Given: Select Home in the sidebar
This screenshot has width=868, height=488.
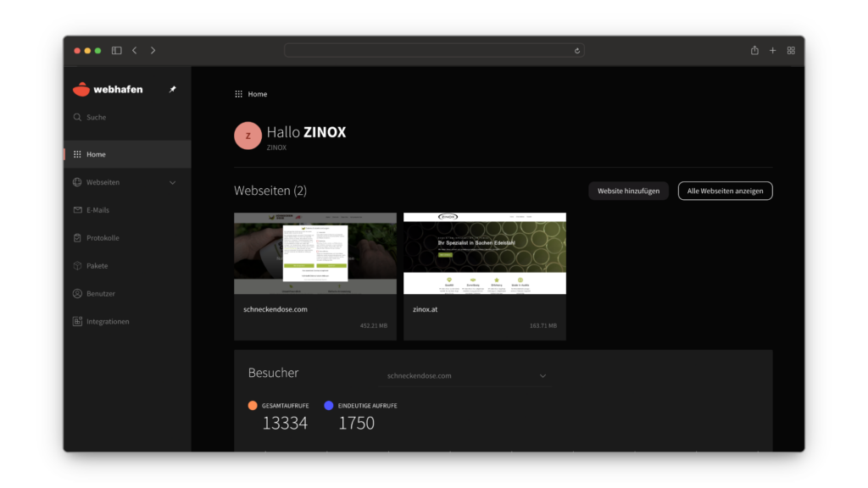Looking at the screenshot, I should (x=96, y=154).
